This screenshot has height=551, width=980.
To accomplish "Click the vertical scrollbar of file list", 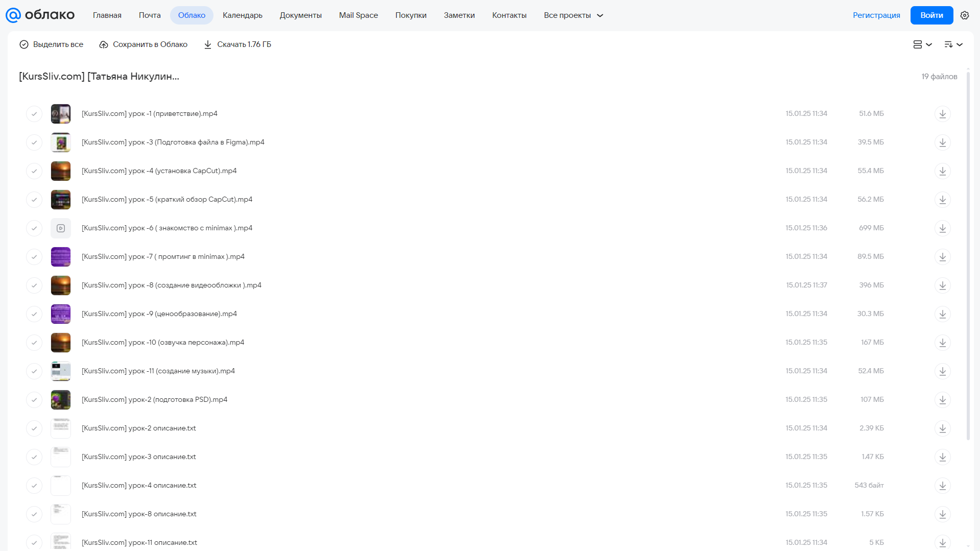I will 968,255.
